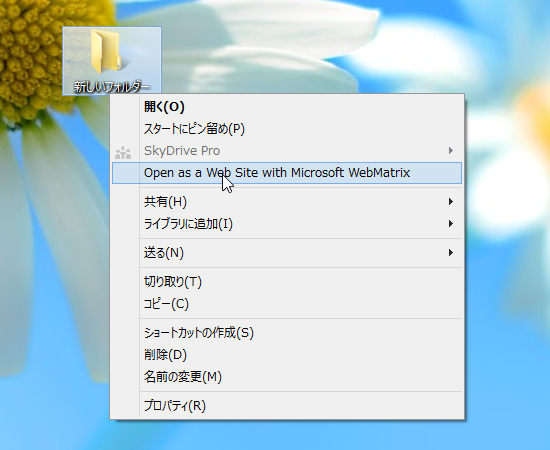The image size is (550, 450).
Task: Choose Open as a Web Site with Microsoft WebMatrix
Action: (287, 173)
